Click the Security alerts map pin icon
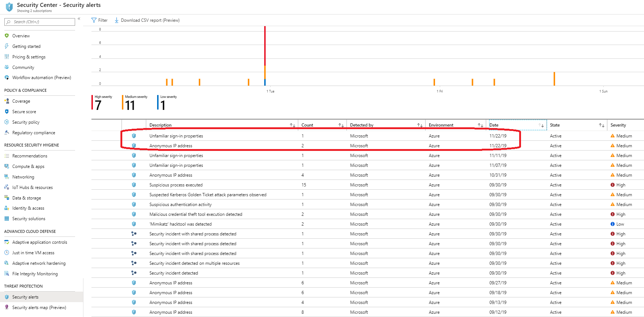 click(7, 308)
